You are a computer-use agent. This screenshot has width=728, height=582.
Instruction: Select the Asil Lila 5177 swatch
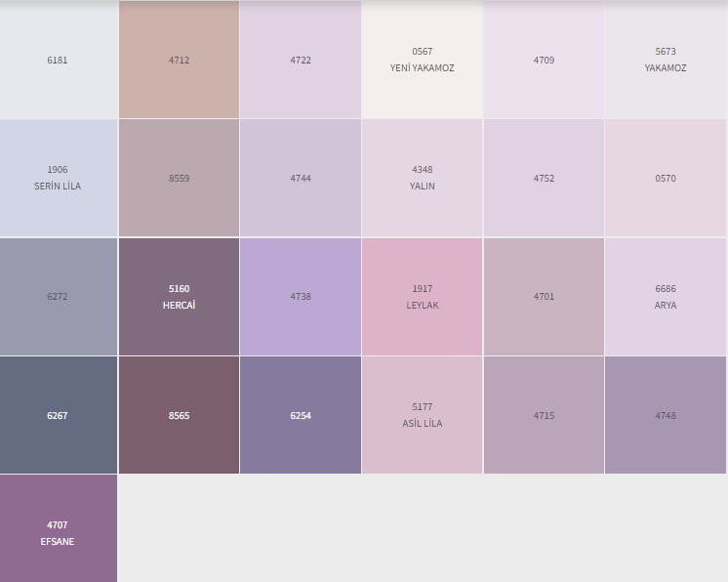[422, 415]
